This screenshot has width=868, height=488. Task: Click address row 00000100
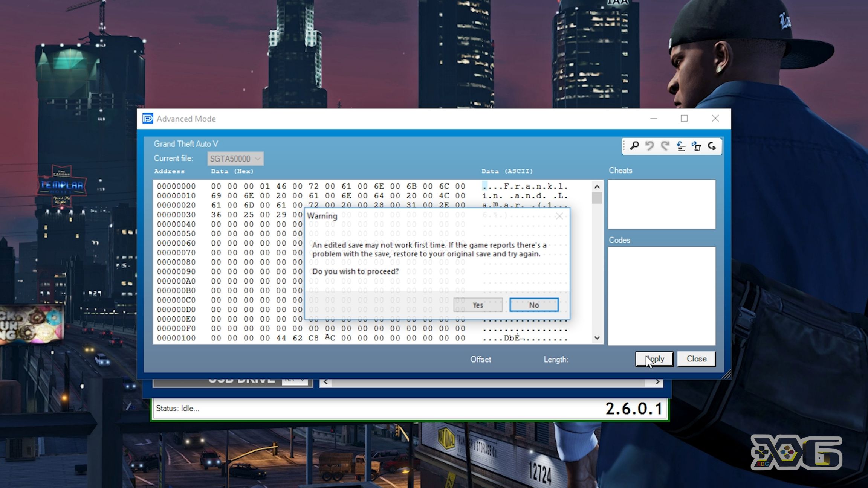pyautogui.click(x=176, y=338)
